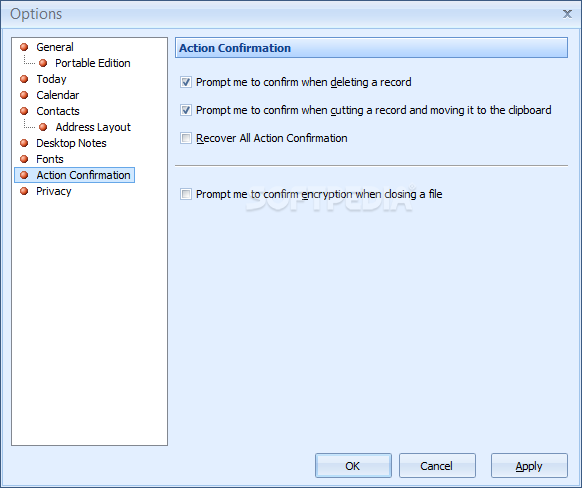Click the red bullet icon beside Portable Edition
This screenshot has width=582, height=488.
click(43, 63)
